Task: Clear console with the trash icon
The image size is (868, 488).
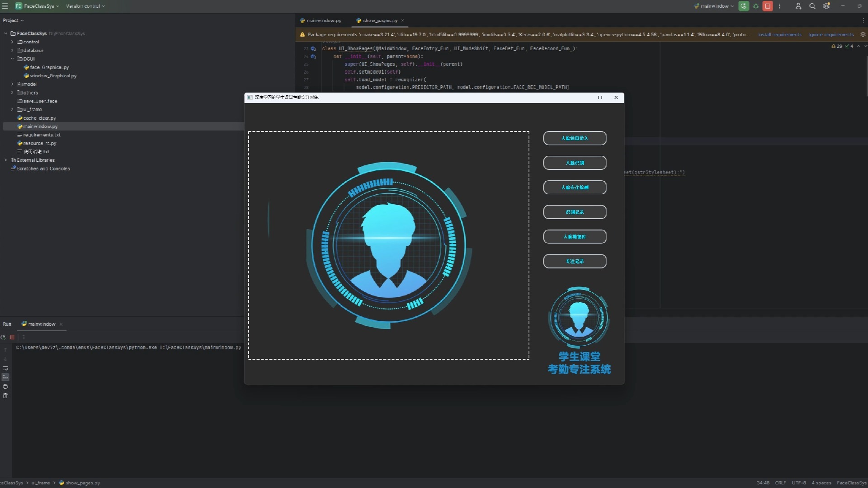Action: 5,396
